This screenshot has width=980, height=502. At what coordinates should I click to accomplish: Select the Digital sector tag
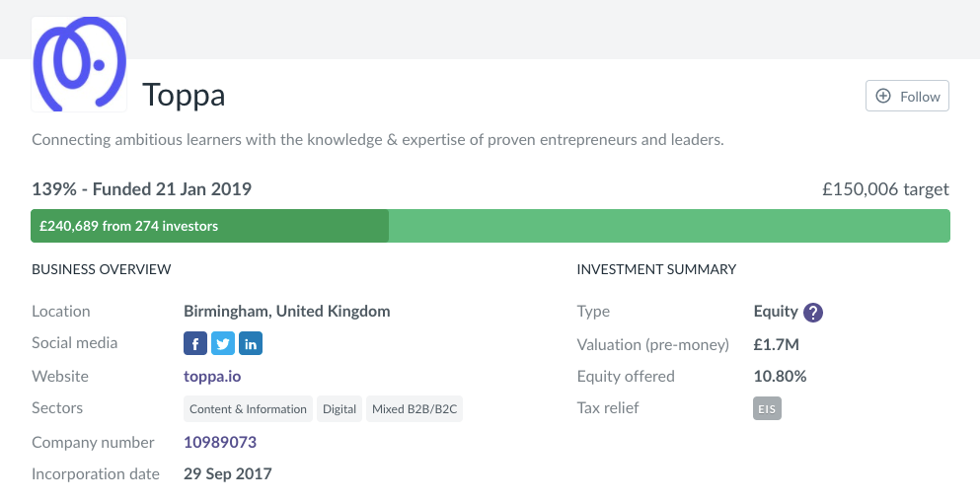[x=339, y=409]
